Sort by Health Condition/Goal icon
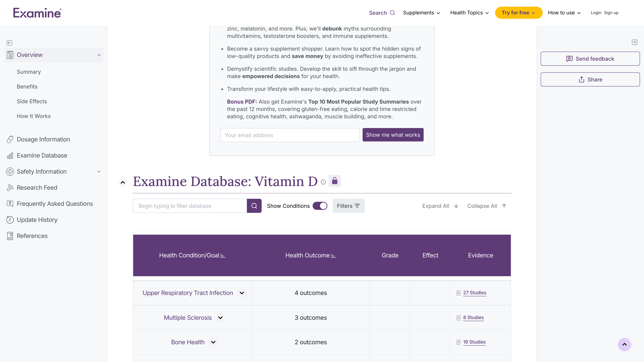The height and width of the screenshot is (362, 644). [x=223, y=256]
